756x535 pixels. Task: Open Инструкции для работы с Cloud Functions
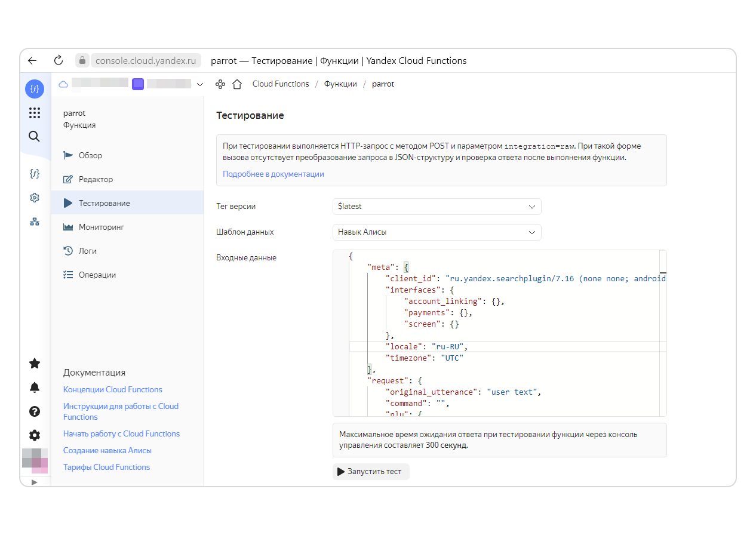[x=121, y=411]
